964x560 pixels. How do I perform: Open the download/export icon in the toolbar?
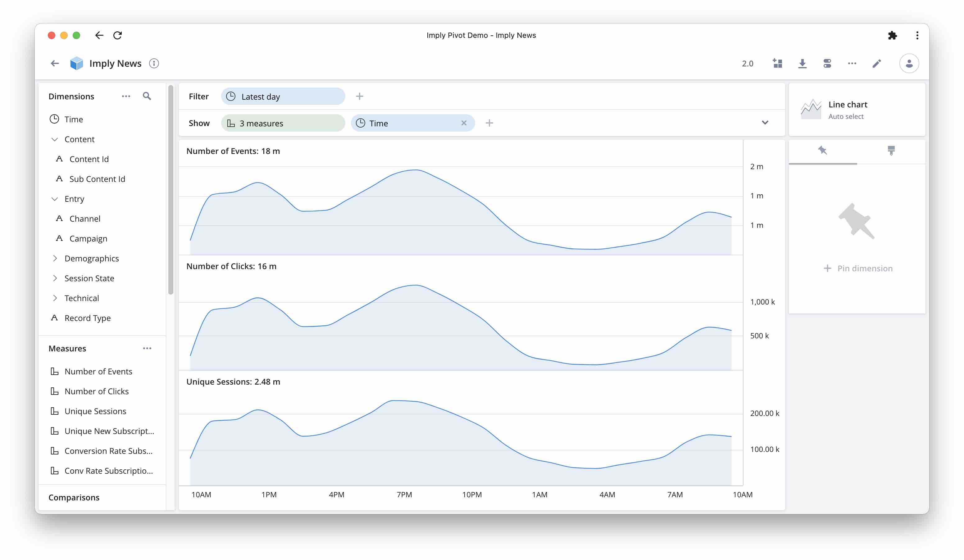click(x=803, y=63)
